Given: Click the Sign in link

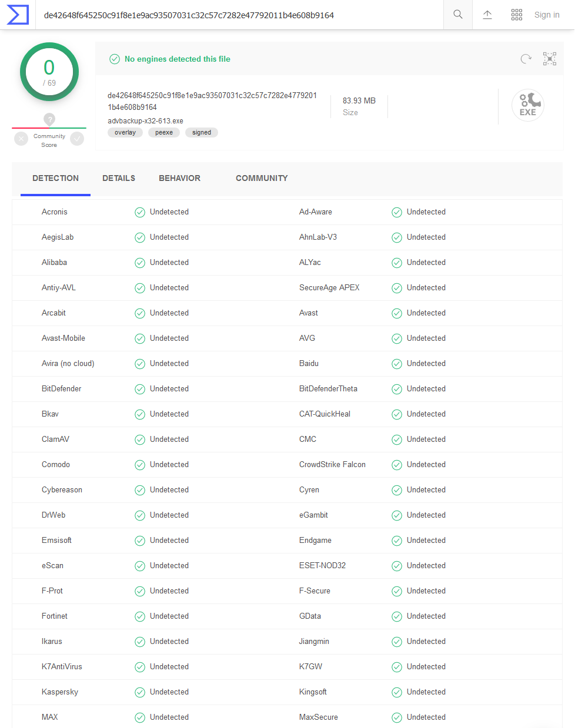Looking at the screenshot, I should (546, 15).
